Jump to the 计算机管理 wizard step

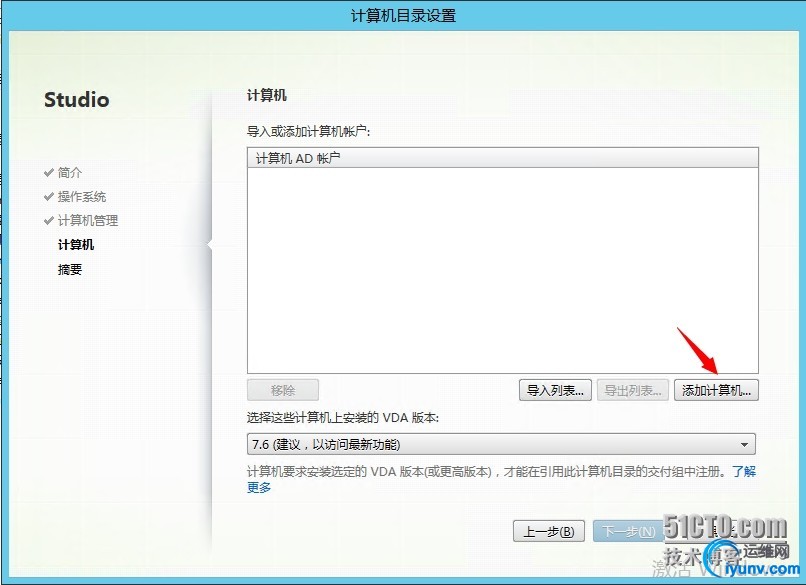tap(88, 221)
